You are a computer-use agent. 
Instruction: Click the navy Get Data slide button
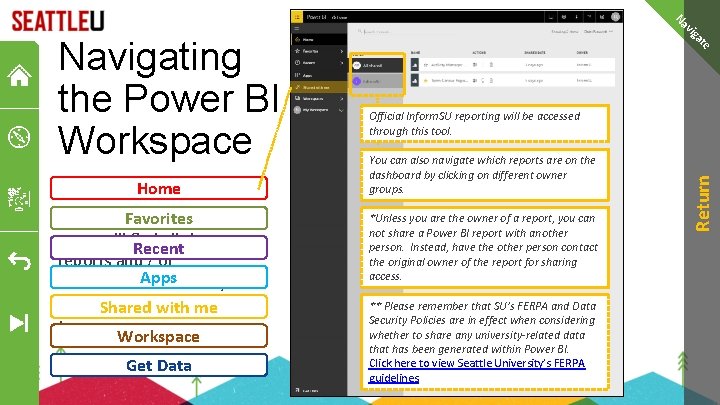pyautogui.click(x=159, y=366)
